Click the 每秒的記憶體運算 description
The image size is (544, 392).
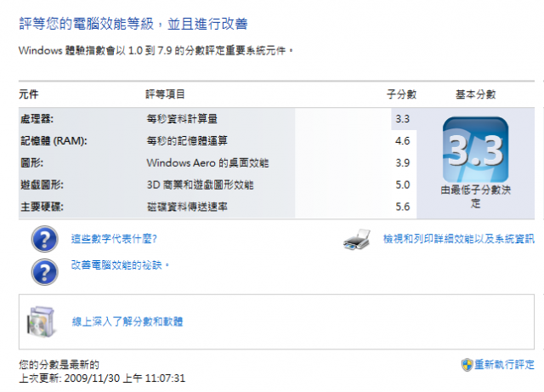click(187, 141)
